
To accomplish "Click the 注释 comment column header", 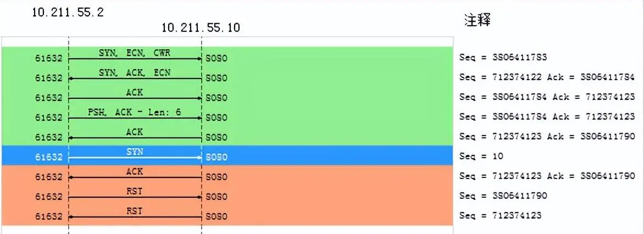I will 477,21.
